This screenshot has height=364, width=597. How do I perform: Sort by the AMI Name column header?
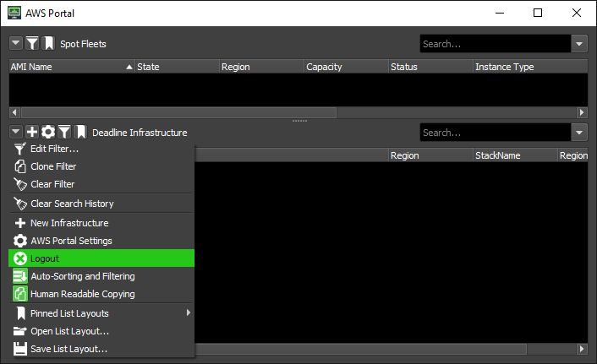(68, 67)
